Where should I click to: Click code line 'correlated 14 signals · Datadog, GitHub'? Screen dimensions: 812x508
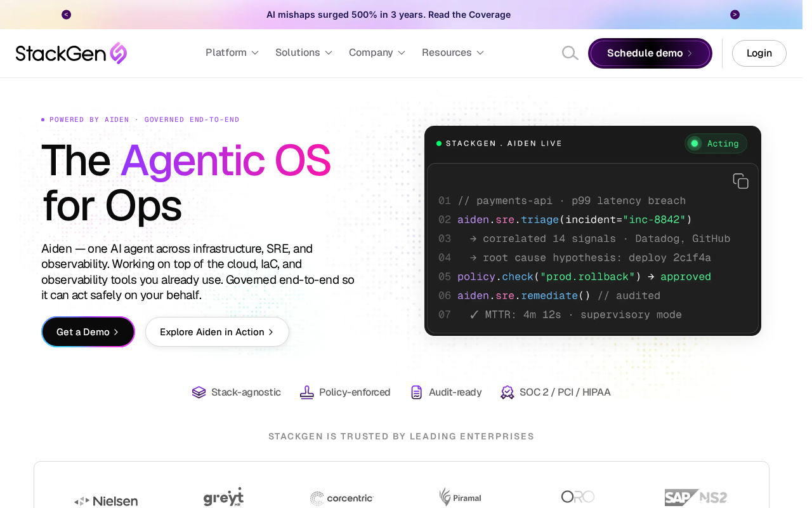tap(600, 239)
